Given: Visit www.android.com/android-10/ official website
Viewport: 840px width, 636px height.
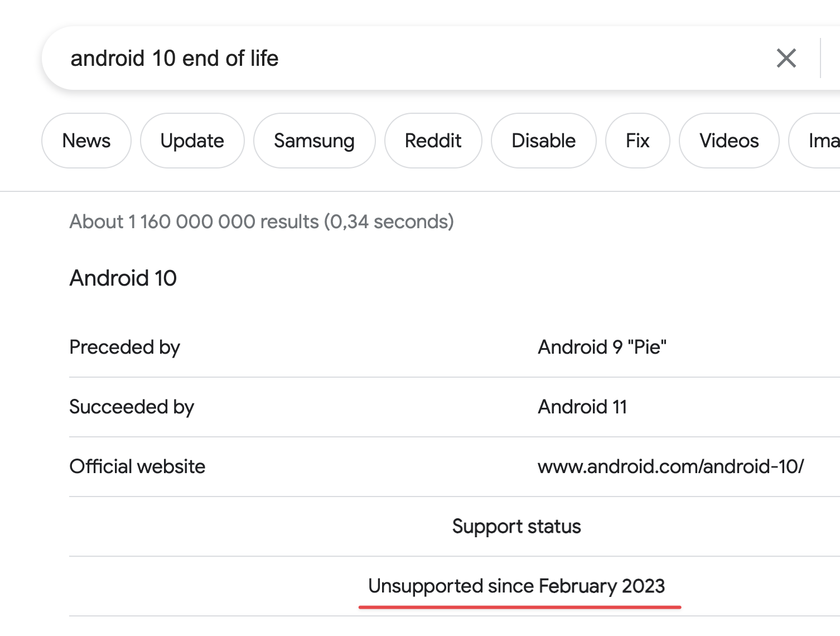Looking at the screenshot, I should tap(670, 466).
